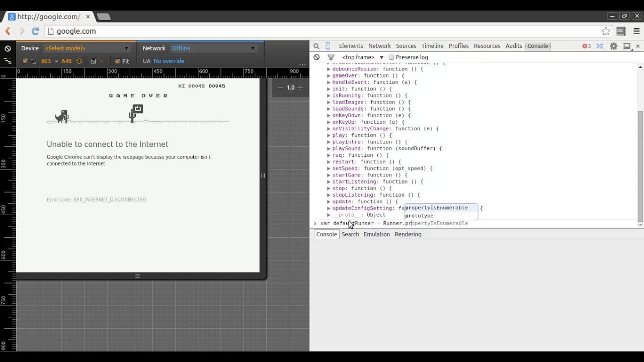Select the Emulation drawer tab

tap(377, 234)
